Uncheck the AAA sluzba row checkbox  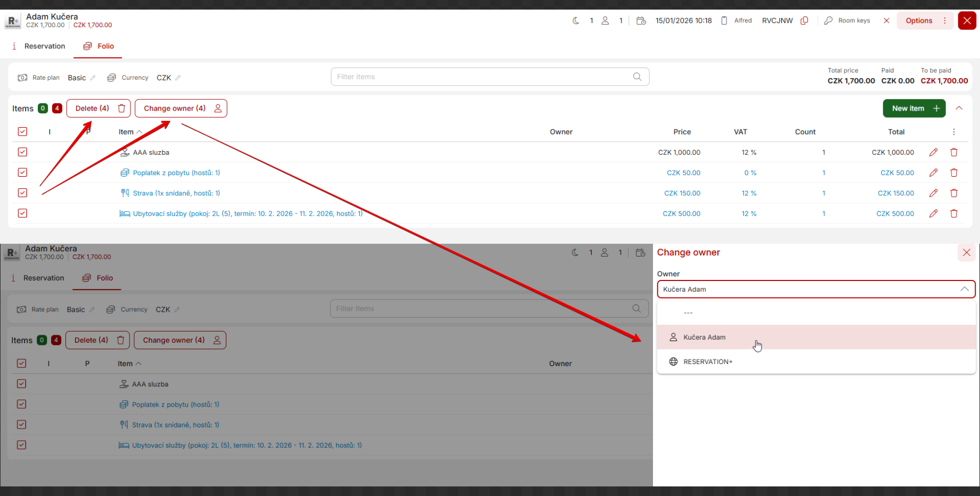click(x=22, y=152)
